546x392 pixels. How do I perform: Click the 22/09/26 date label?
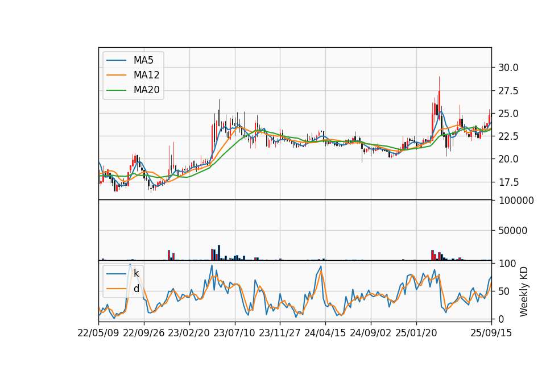[x=144, y=333]
